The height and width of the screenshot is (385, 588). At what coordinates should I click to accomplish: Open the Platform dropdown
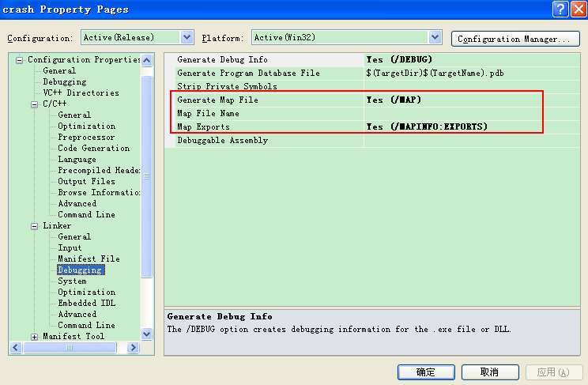tap(435, 37)
